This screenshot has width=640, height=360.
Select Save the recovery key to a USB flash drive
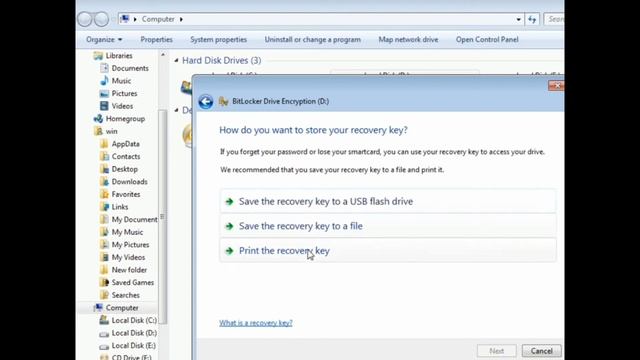[388, 201]
